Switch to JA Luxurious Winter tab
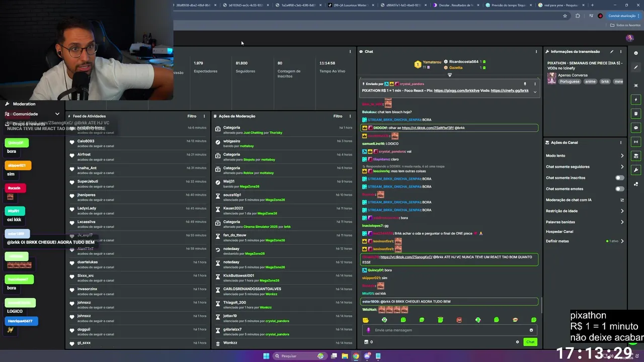 350,5
